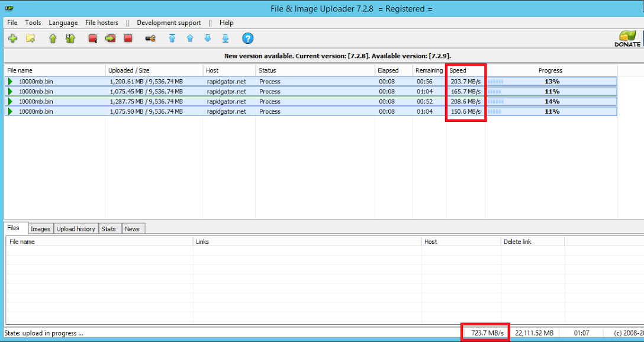The image size is (644, 342).
Task: Sort by the File name column in upload list
Action: 54,70
